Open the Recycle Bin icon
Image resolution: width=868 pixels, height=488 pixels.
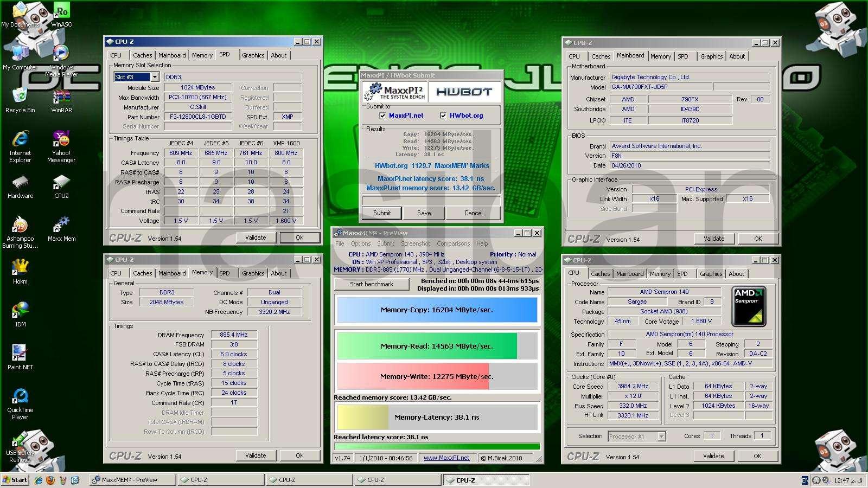[x=20, y=100]
